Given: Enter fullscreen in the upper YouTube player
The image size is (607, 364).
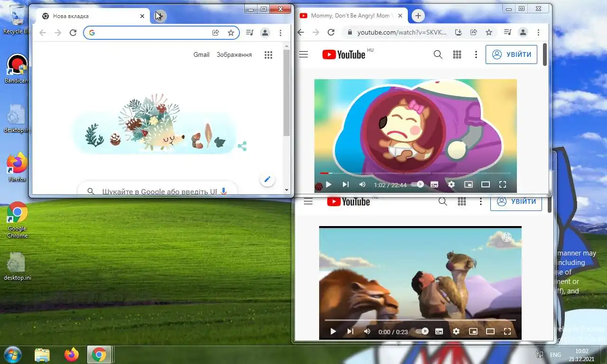Looking at the screenshot, I should pos(503,184).
